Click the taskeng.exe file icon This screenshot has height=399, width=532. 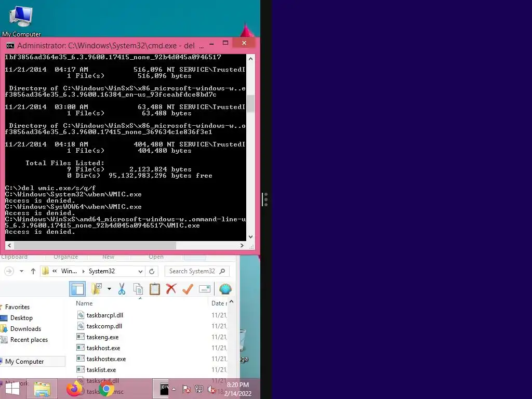[81, 337]
